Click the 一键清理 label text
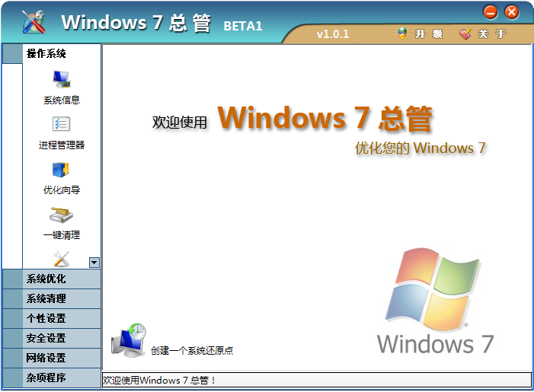The height and width of the screenshot is (392, 534). pyautogui.click(x=62, y=235)
